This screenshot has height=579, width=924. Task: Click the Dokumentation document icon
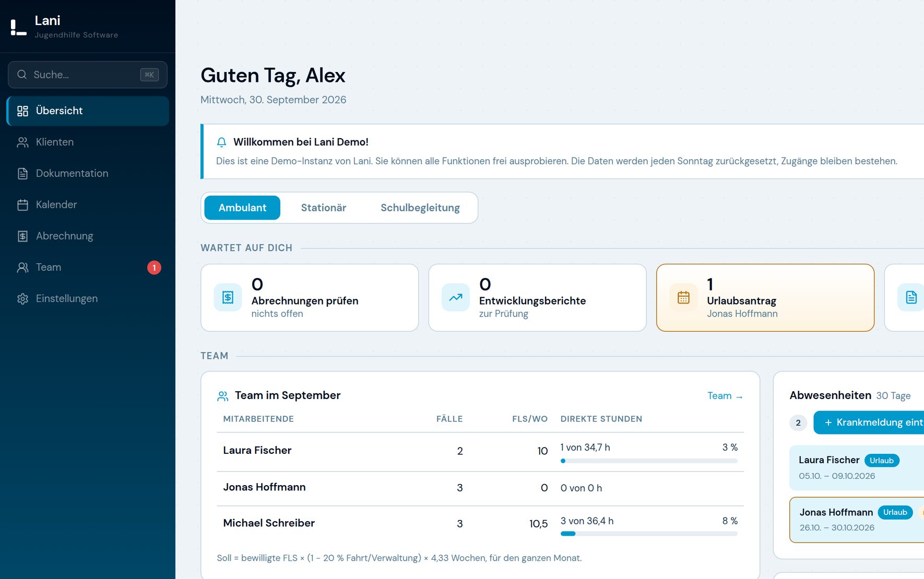tap(22, 173)
